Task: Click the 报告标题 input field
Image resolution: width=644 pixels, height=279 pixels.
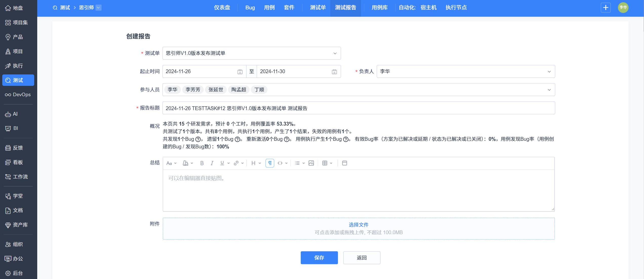Action: click(358, 108)
